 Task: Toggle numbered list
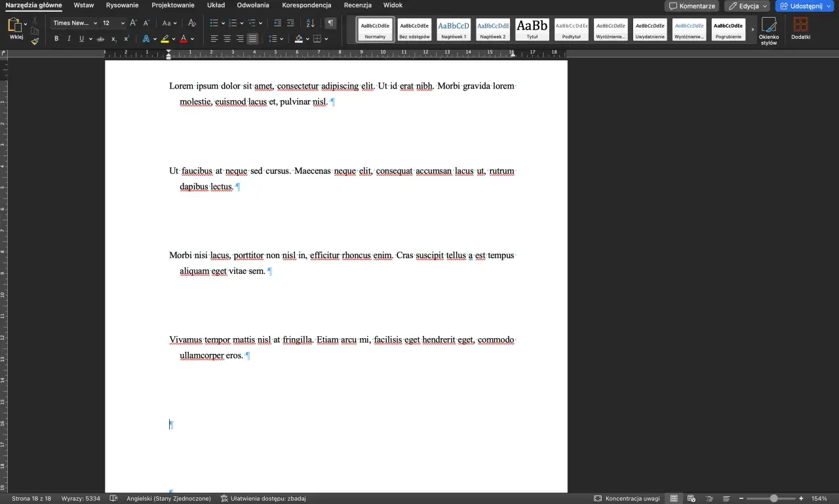232,23
